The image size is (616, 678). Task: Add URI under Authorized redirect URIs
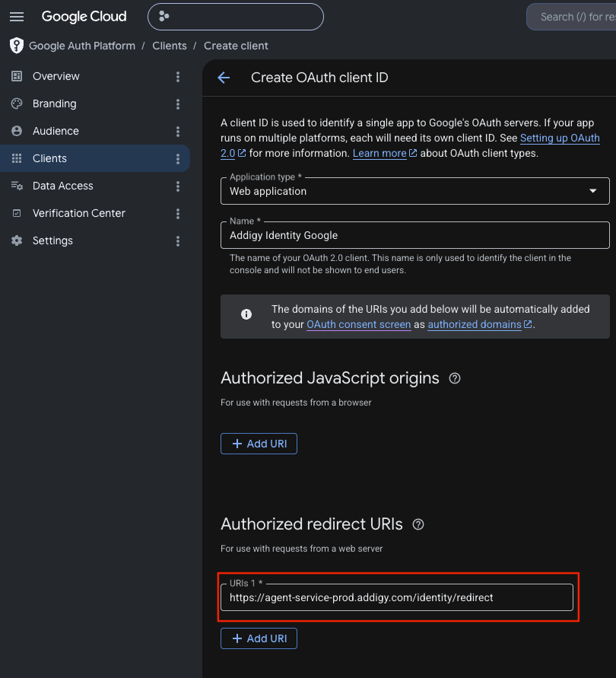[259, 638]
